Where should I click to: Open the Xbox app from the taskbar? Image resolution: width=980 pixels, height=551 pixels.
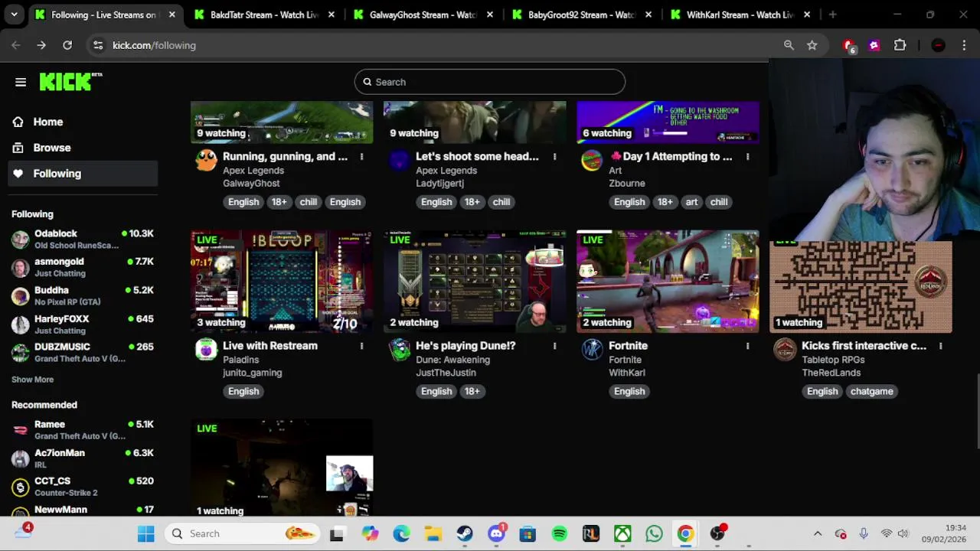[622, 533]
